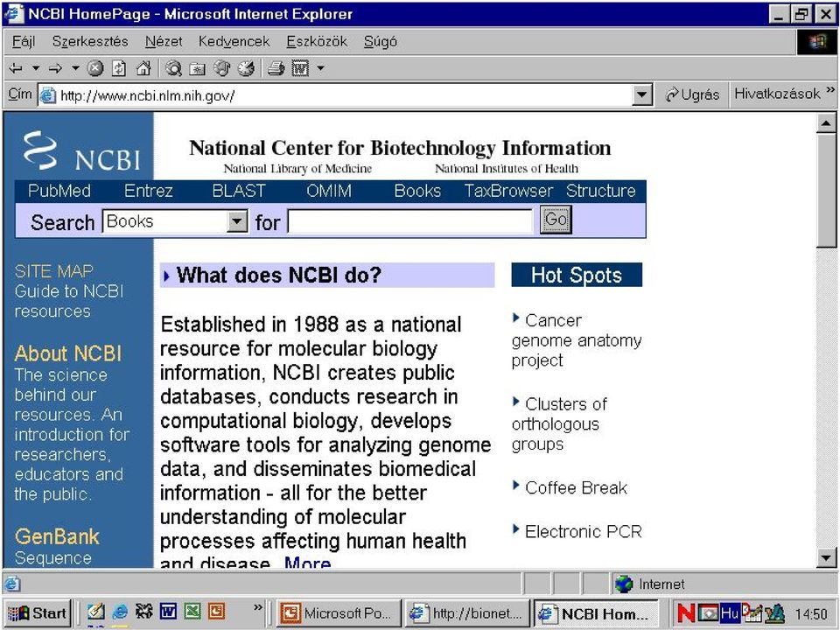Open the Súgó menu

[x=381, y=41]
